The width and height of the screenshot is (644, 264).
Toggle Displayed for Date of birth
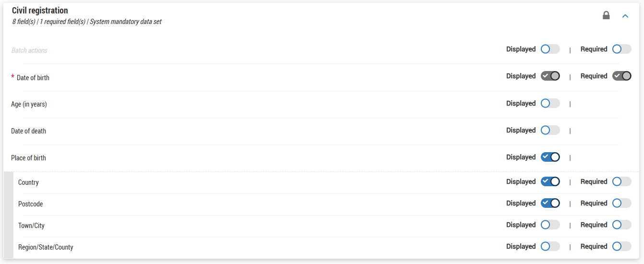[x=550, y=76]
